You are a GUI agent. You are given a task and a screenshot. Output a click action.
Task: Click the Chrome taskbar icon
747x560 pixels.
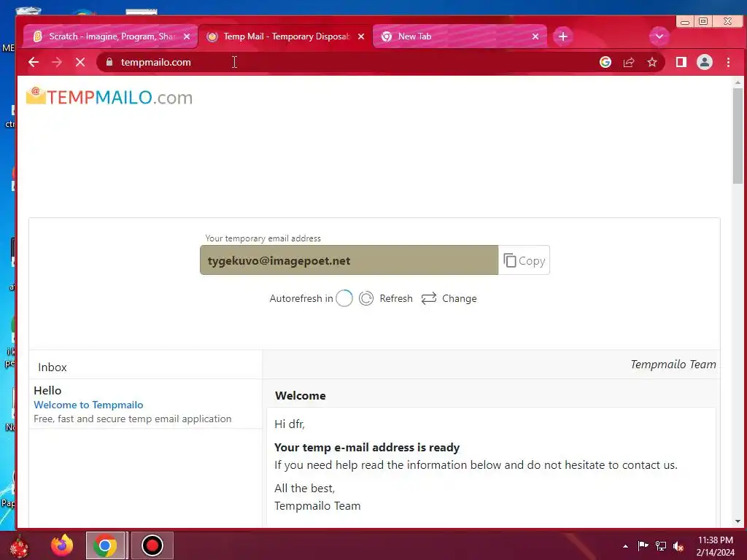(105, 545)
